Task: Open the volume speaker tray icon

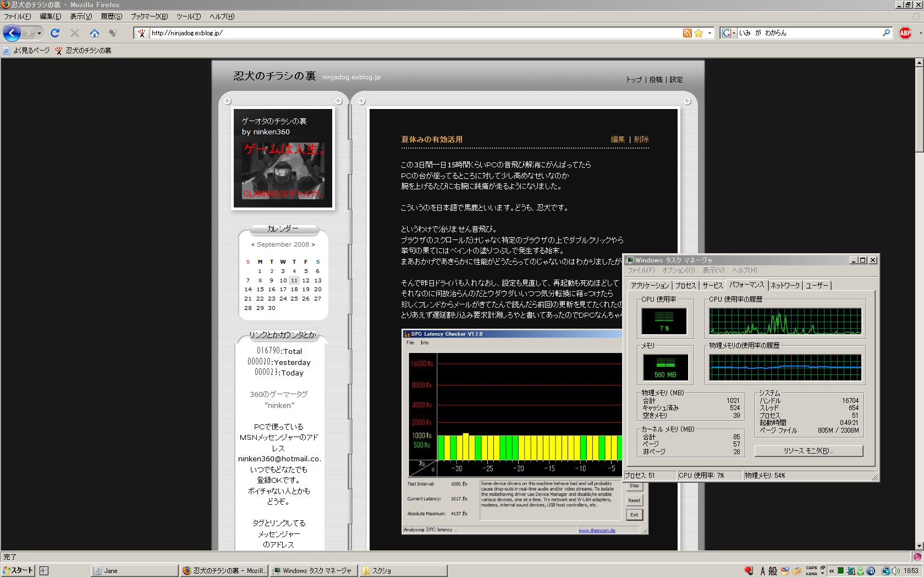Action: pos(896,571)
